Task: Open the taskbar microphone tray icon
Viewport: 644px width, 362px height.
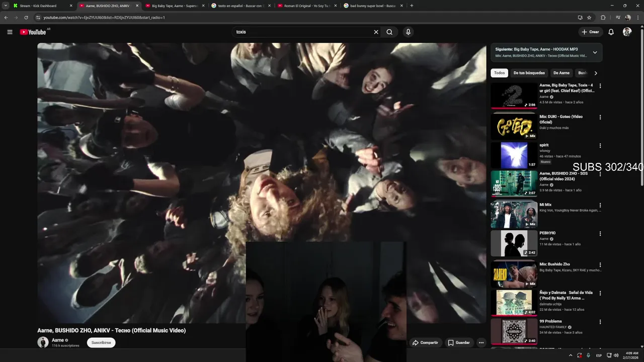Action: tap(588, 355)
